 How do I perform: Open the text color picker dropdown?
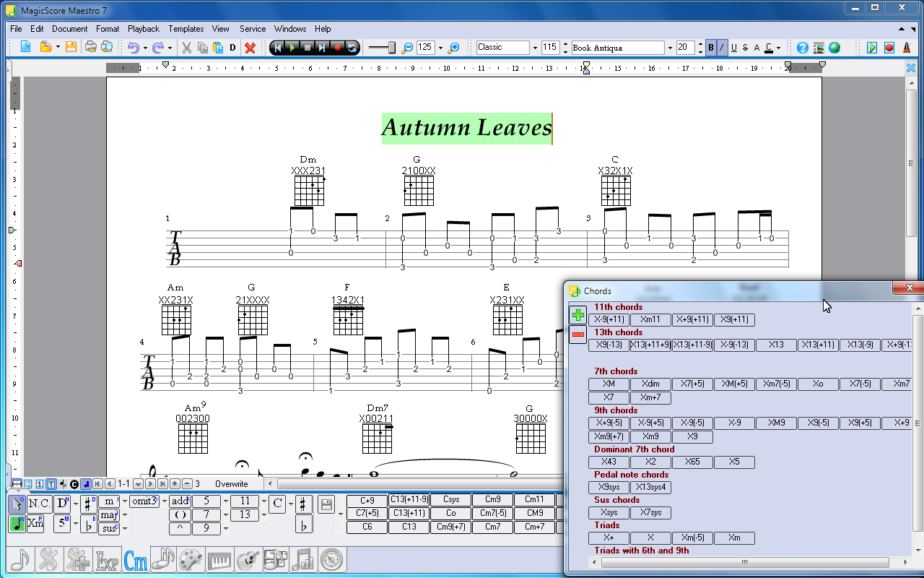(778, 48)
